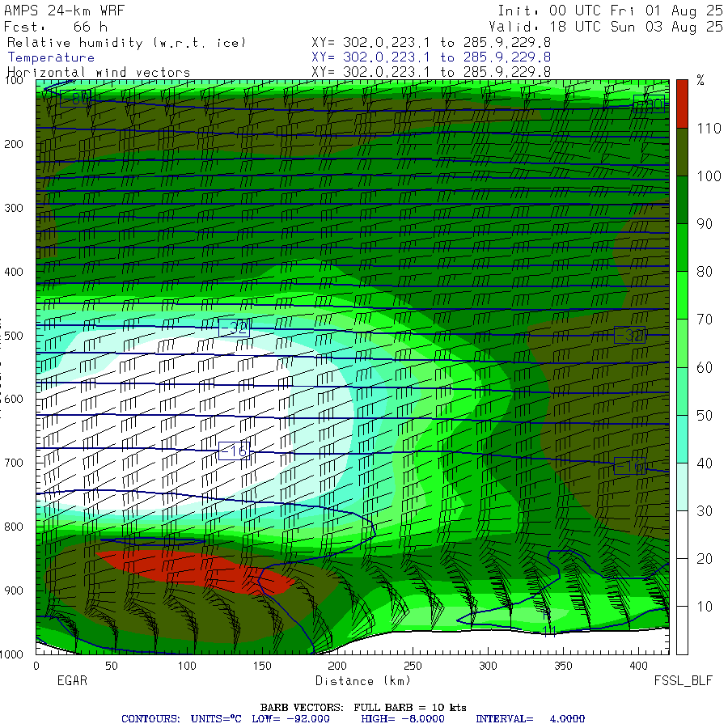The image size is (728, 728).
Task: Click the forecast hour text 'Fcst: 66 h'
Action: point(56,27)
